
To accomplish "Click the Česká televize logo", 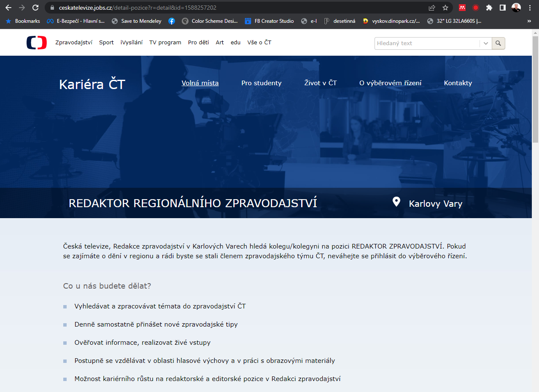I will coord(37,43).
